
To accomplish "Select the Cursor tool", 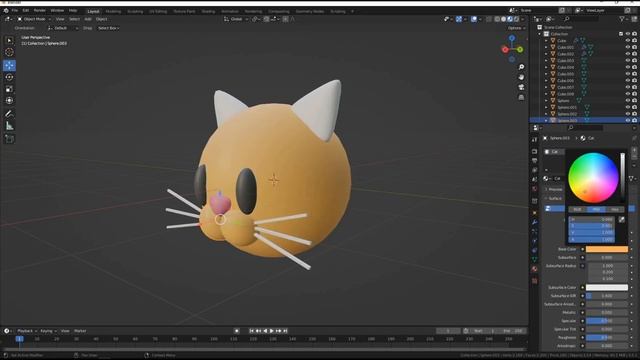I will 9,52.
